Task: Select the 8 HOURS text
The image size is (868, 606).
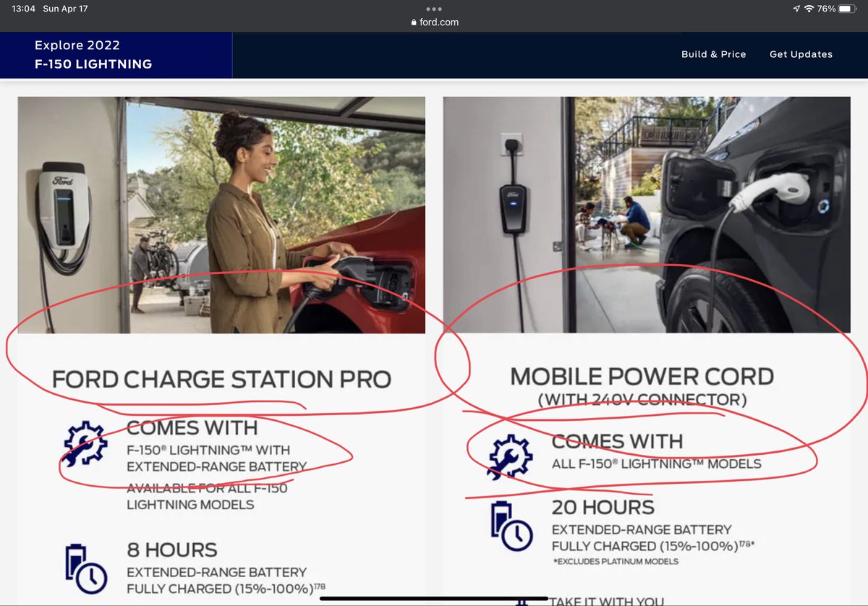Action: (x=171, y=550)
